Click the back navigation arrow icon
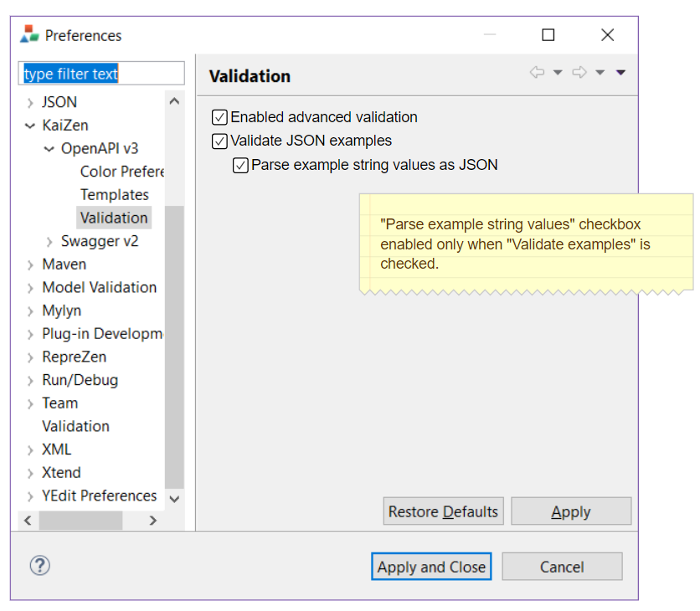Image resolution: width=700 pixels, height=611 pixels. click(536, 73)
